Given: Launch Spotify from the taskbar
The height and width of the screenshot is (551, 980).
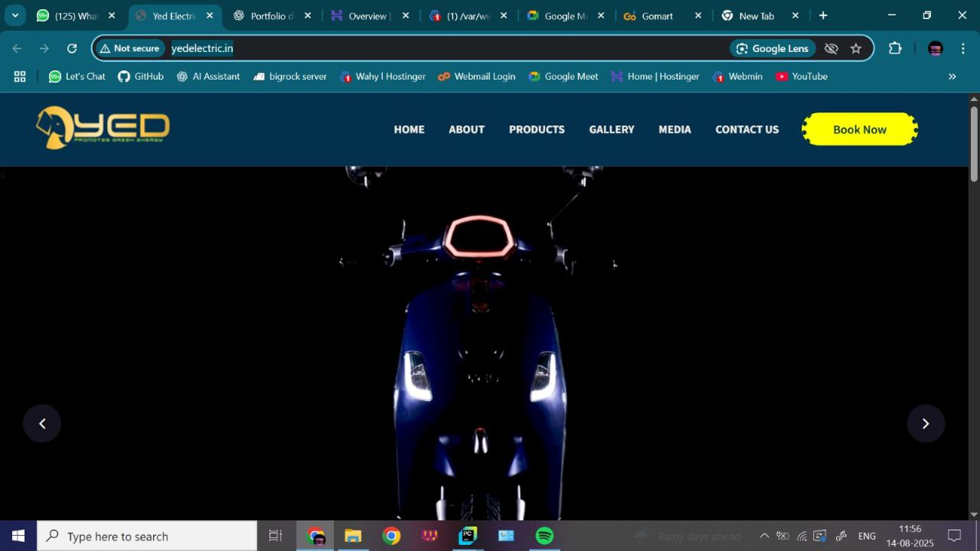Looking at the screenshot, I should coord(544,536).
